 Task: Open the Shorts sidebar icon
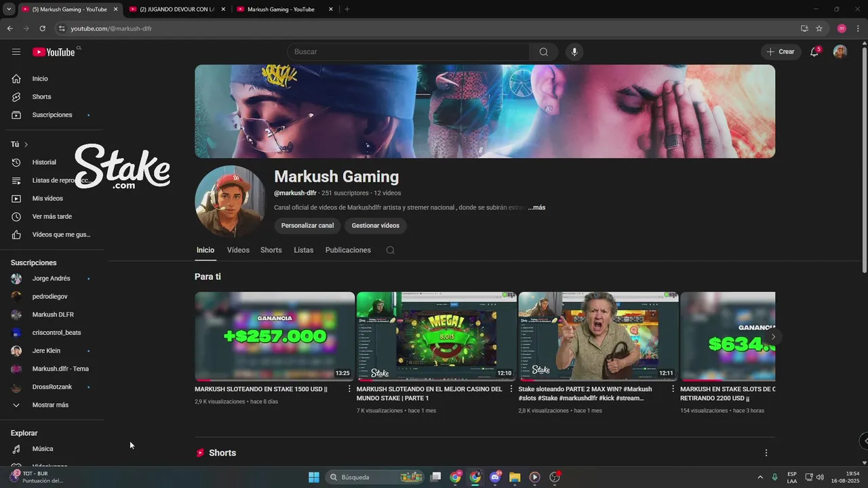(16, 97)
